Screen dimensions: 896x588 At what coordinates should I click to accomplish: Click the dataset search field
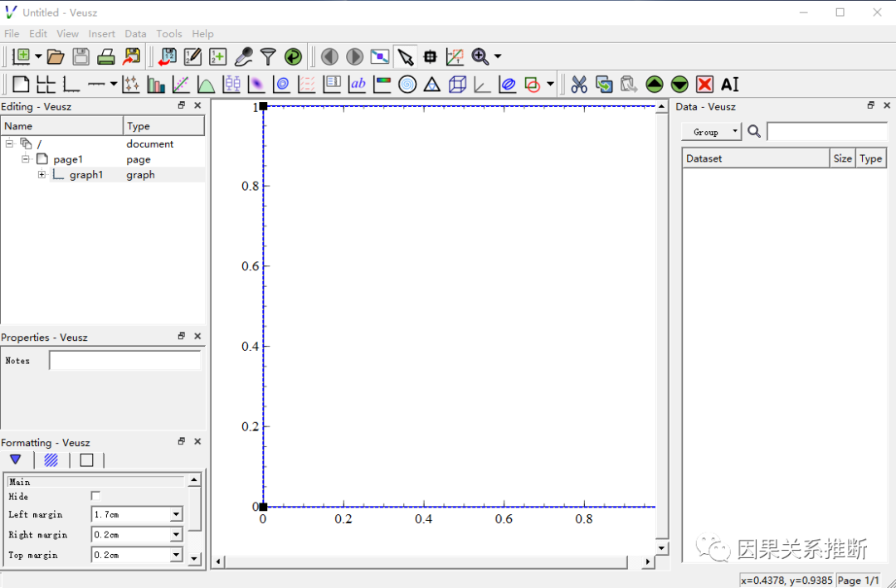click(827, 132)
